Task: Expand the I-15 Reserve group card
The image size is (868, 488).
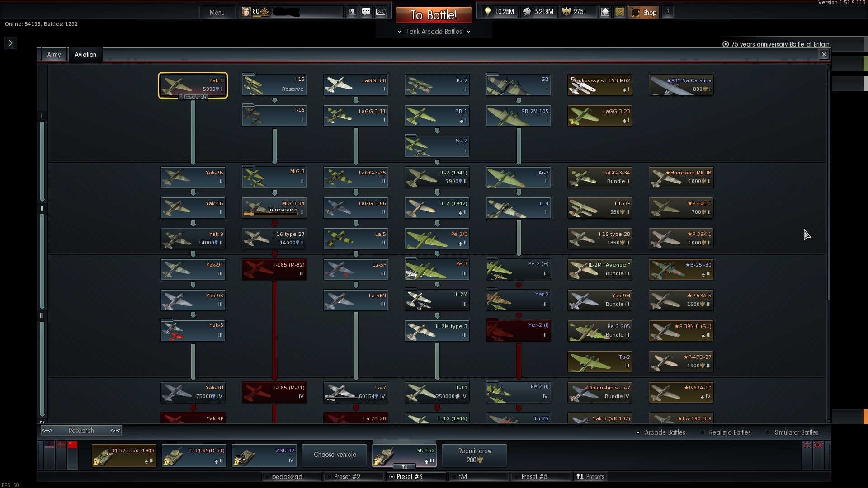Action: 274,84
